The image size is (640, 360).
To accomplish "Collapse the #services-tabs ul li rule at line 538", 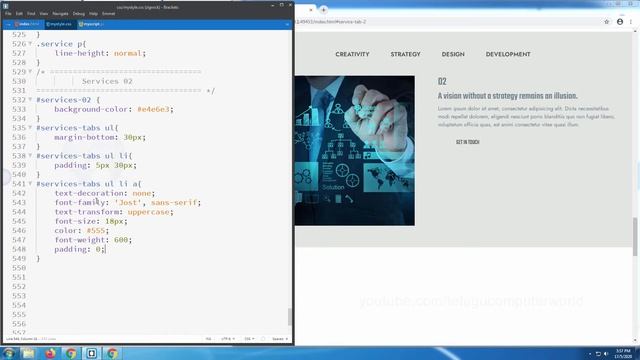I will (x=30, y=156).
